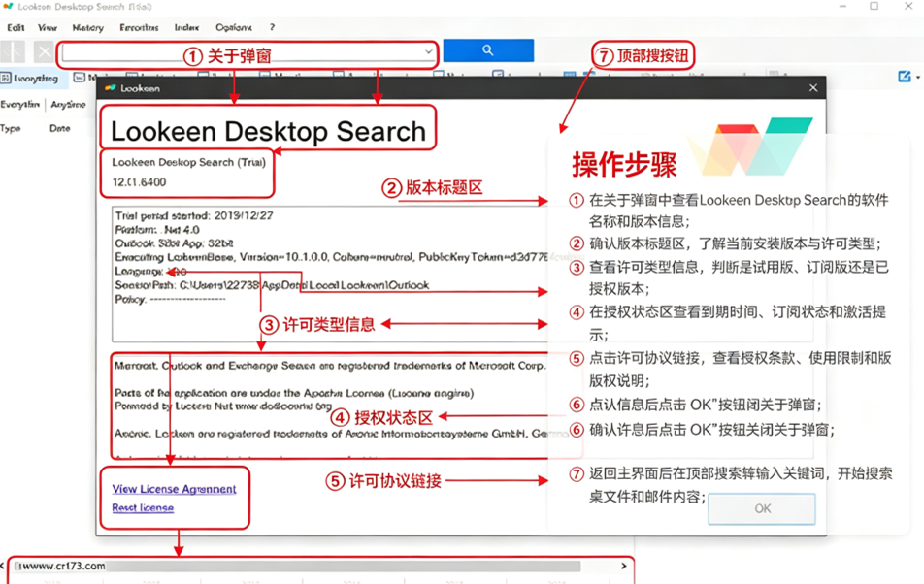Open the Options menu

pyautogui.click(x=234, y=28)
